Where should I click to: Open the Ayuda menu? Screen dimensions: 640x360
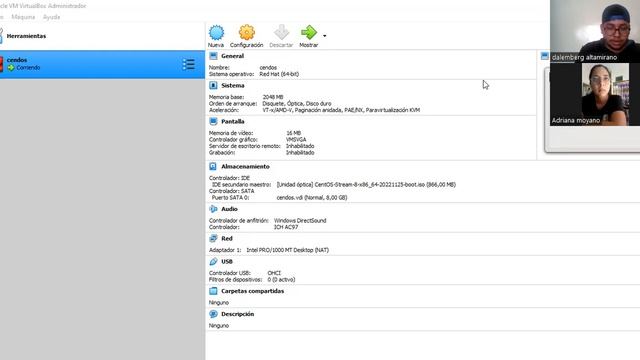click(51, 17)
